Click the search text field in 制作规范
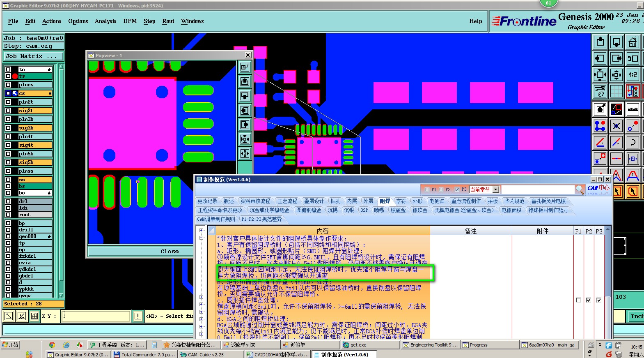This screenshot has height=358, width=644. [x=538, y=189]
